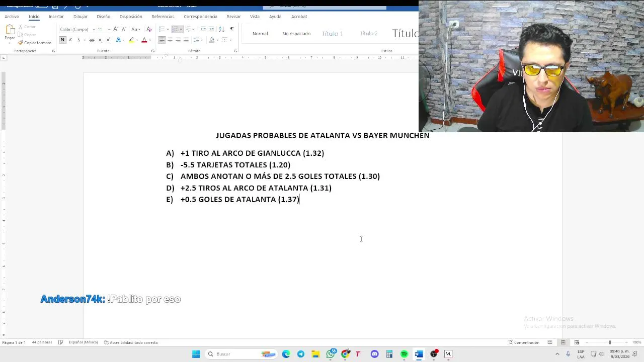Open Fuente dialog launcher
This screenshot has width=644, height=362.
coord(152,51)
